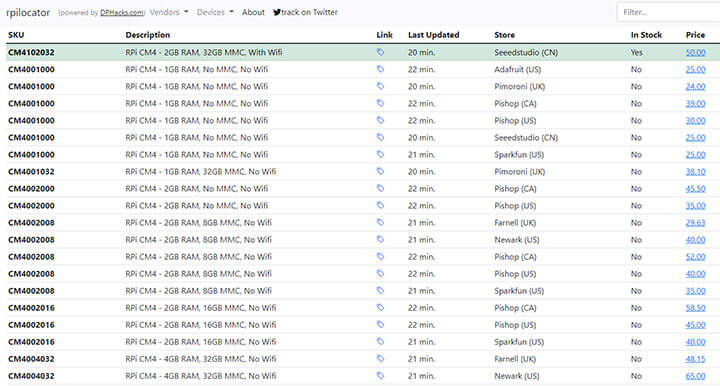The height and width of the screenshot is (386, 720).
Task: Open the 45.50 price link
Action: pos(695,189)
